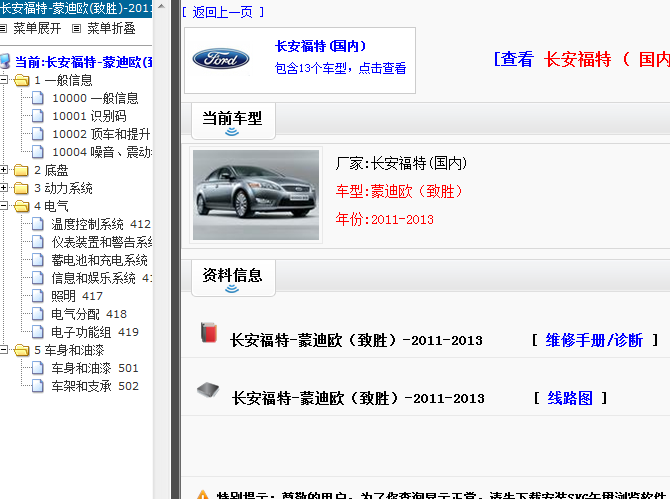Click folder icon of 3 动力系统

click(x=21, y=188)
